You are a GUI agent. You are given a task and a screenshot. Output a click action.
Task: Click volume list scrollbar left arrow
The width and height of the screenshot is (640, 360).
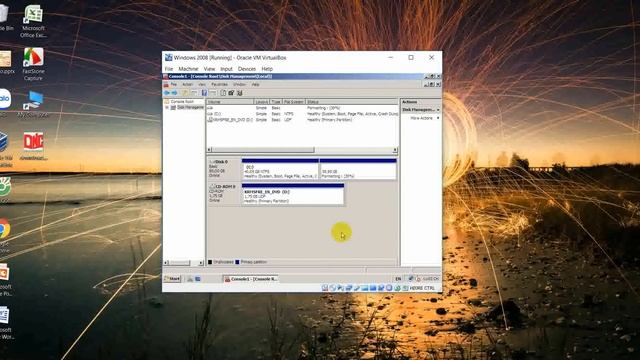pos(209,150)
